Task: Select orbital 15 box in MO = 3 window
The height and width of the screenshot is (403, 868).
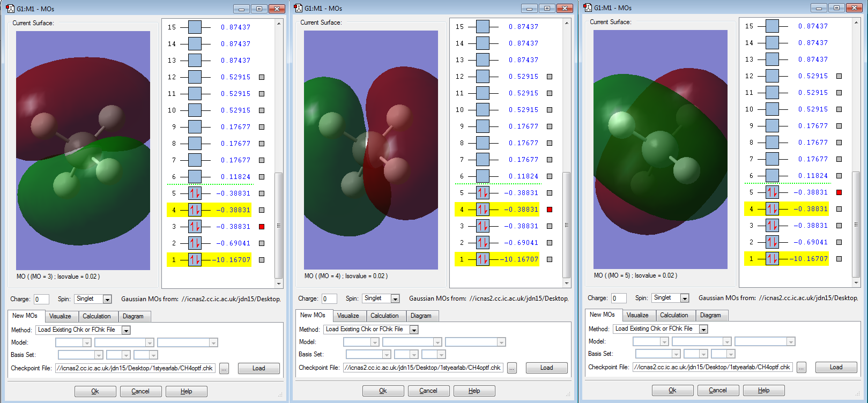Action: tap(195, 27)
